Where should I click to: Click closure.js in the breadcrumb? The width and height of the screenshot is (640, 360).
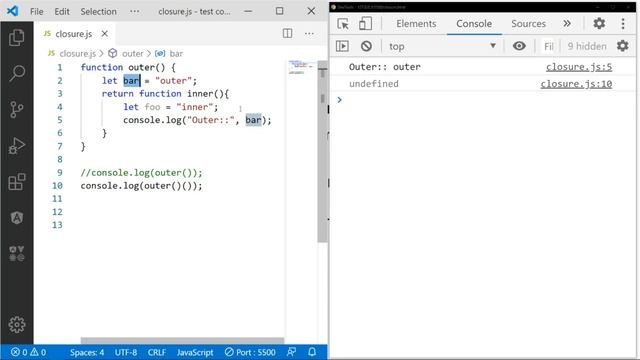click(77, 53)
